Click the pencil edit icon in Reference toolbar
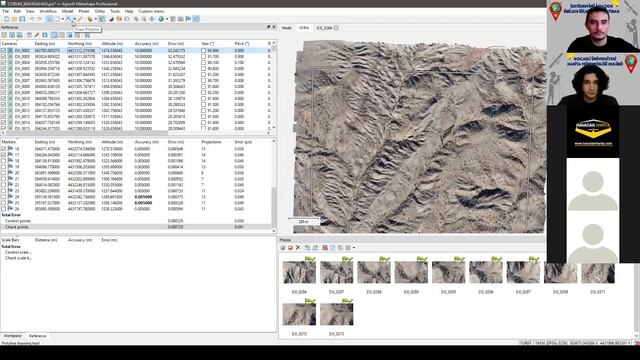The height and width of the screenshot is (360, 640). click(37, 35)
